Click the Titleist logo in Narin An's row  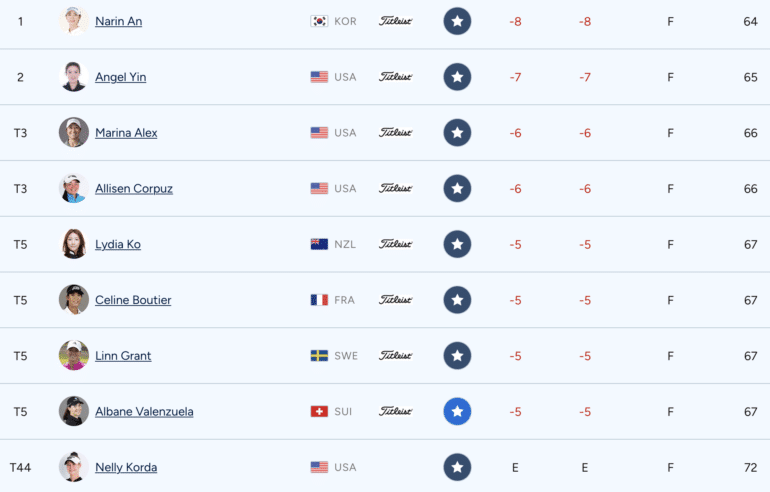click(395, 21)
